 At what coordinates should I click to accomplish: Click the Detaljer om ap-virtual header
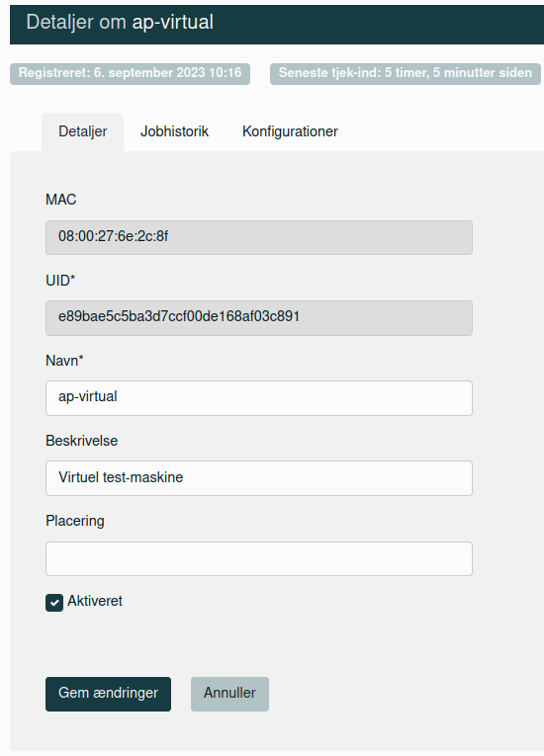(120, 22)
